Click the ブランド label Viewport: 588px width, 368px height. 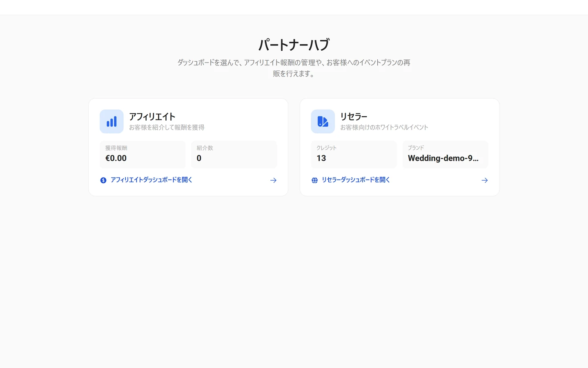416,148
